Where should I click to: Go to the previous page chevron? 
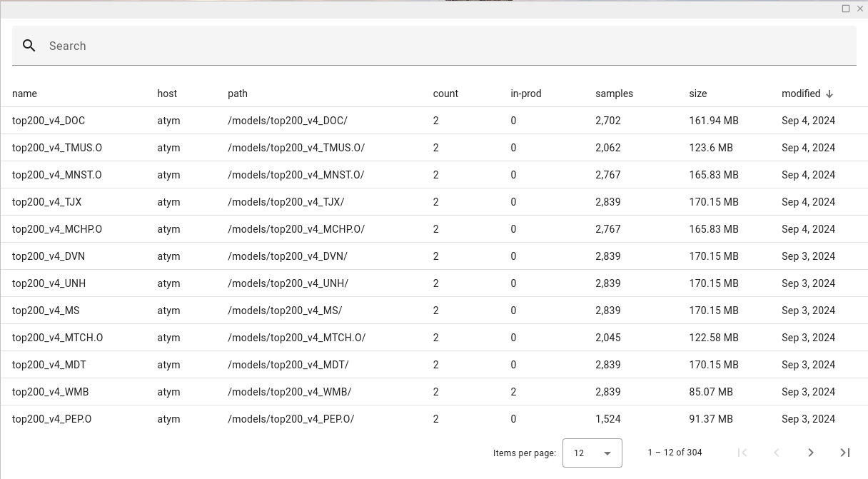click(x=777, y=453)
